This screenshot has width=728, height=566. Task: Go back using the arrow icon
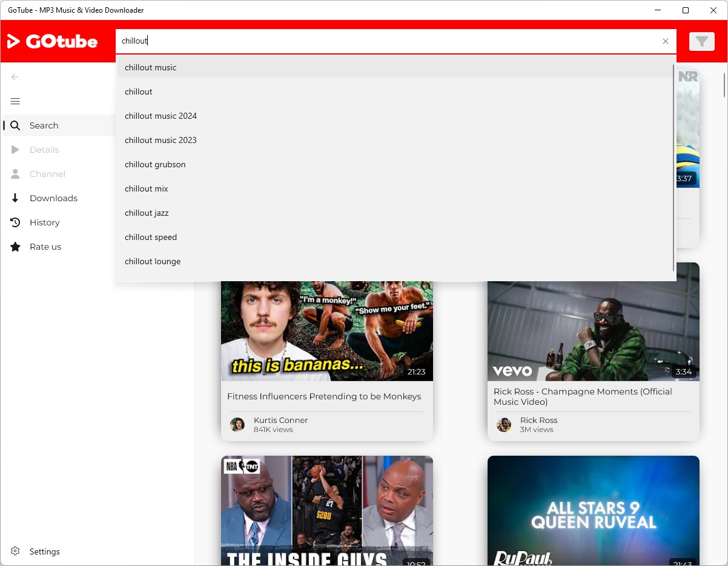coord(15,77)
